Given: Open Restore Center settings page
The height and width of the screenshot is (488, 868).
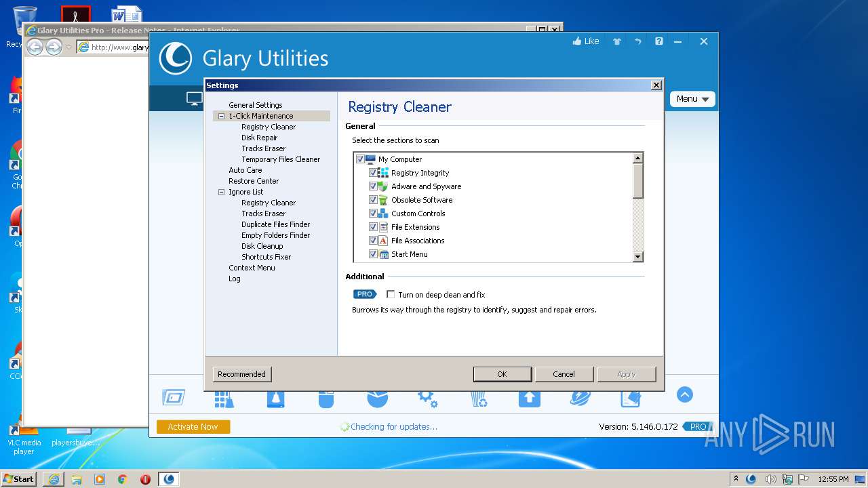Looking at the screenshot, I should [254, 181].
